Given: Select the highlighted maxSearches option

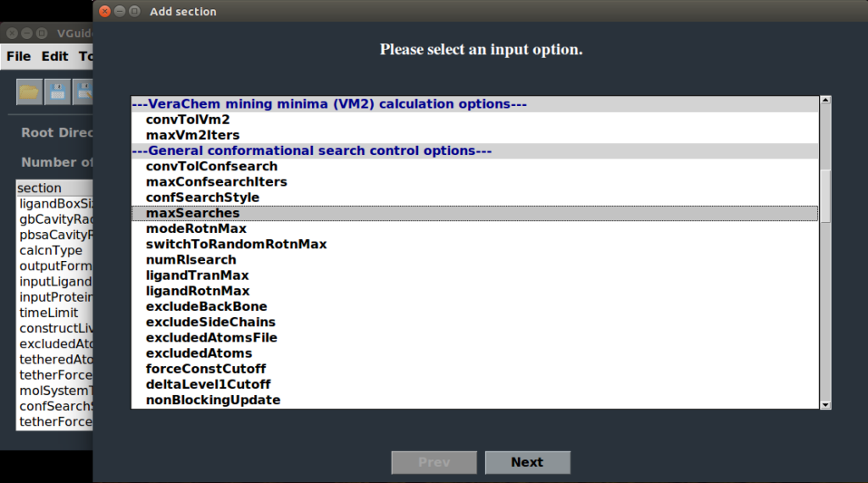Looking at the screenshot, I should click(475, 213).
